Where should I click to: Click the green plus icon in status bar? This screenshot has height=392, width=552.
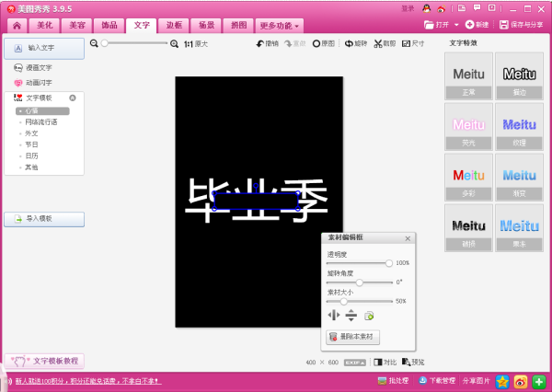538,380
